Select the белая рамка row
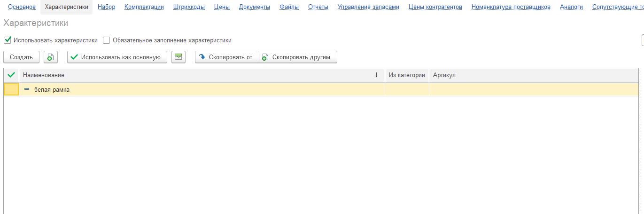This screenshot has height=214, width=644. [x=188, y=89]
